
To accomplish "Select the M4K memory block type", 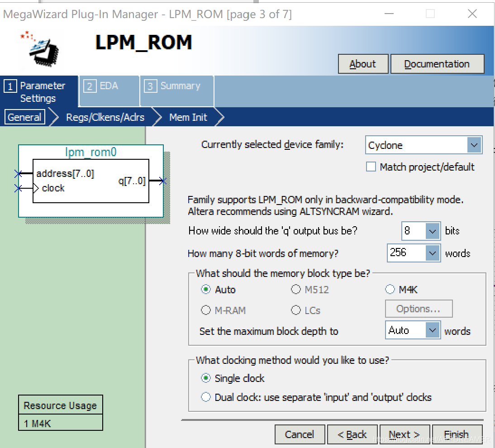I will coord(390,289).
